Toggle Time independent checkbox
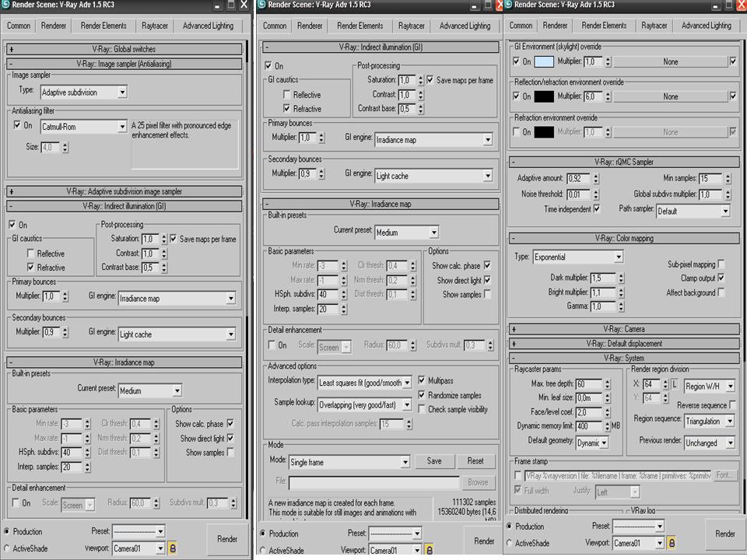747x560 pixels. [597, 208]
